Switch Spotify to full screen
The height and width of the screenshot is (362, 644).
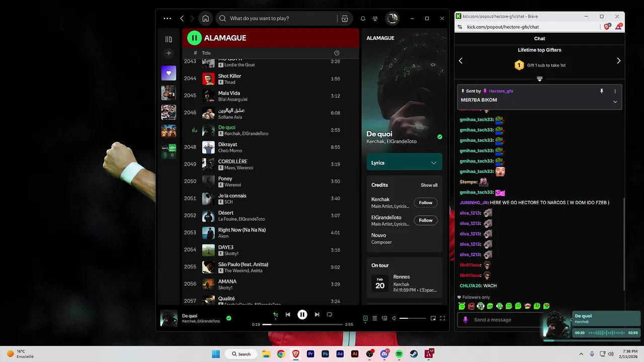click(442, 318)
